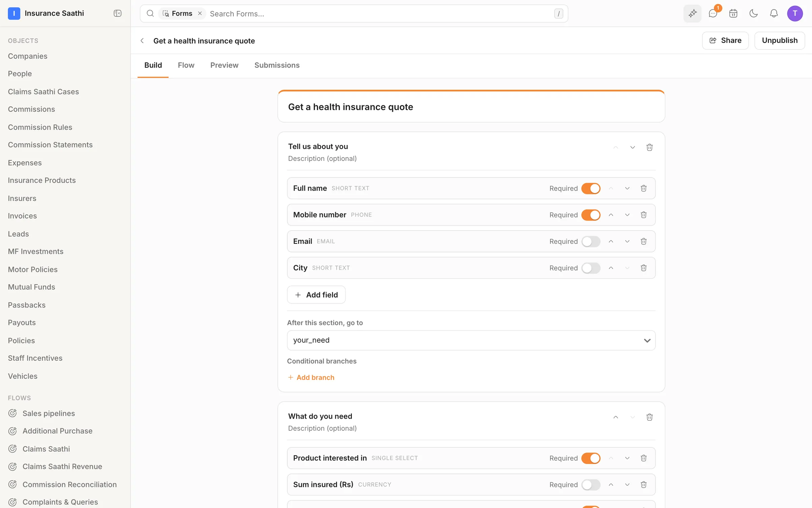Open Sales pipelines flow
Viewport: 812px width, 508px height.
(48, 413)
